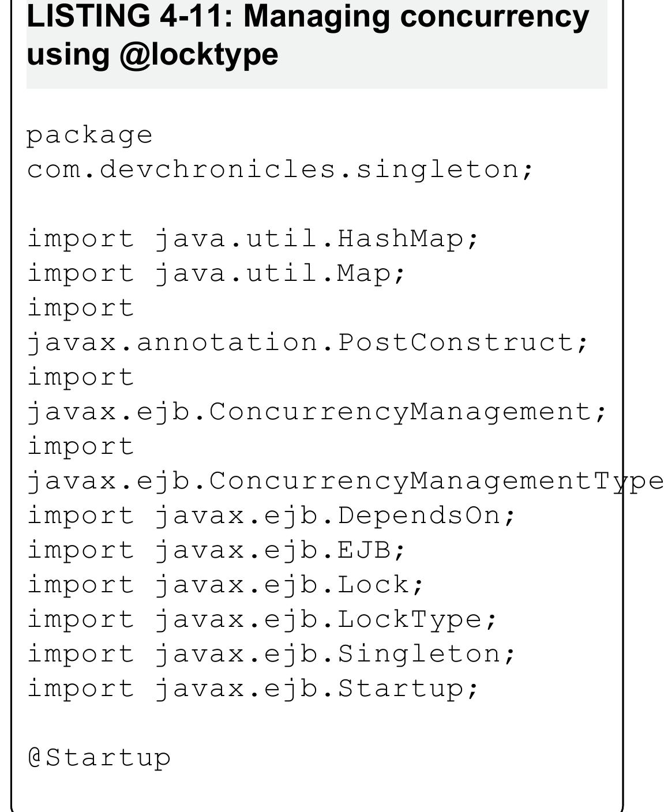Click javax.annotation.PostConstruct import text
Image resolution: width=664 pixels, height=812 pixels.
[308, 343]
